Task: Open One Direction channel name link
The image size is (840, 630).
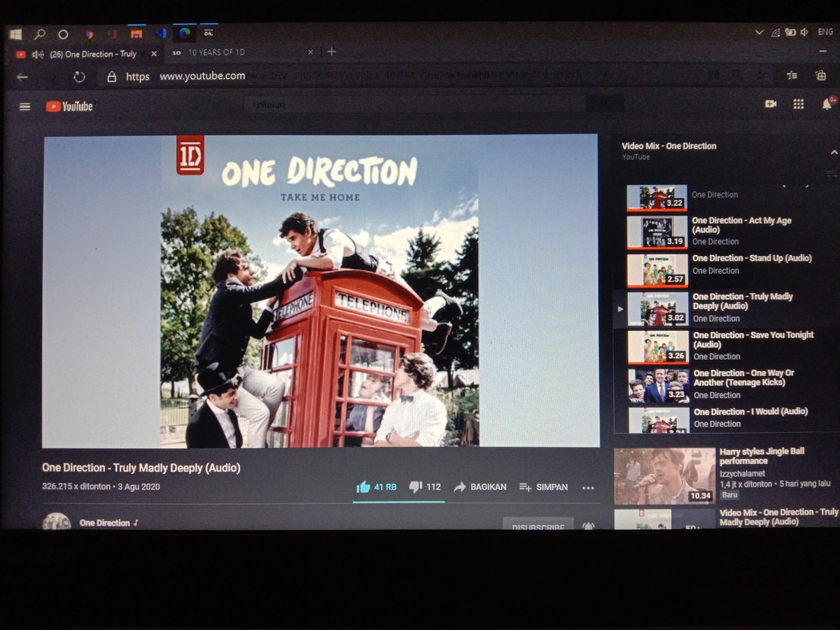Action: [105, 523]
